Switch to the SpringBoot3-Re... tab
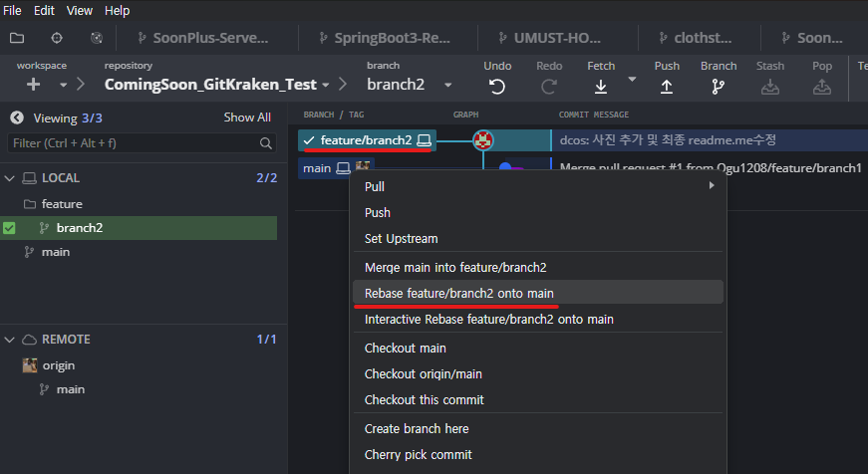The width and height of the screenshot is (868, 474). 386,38
